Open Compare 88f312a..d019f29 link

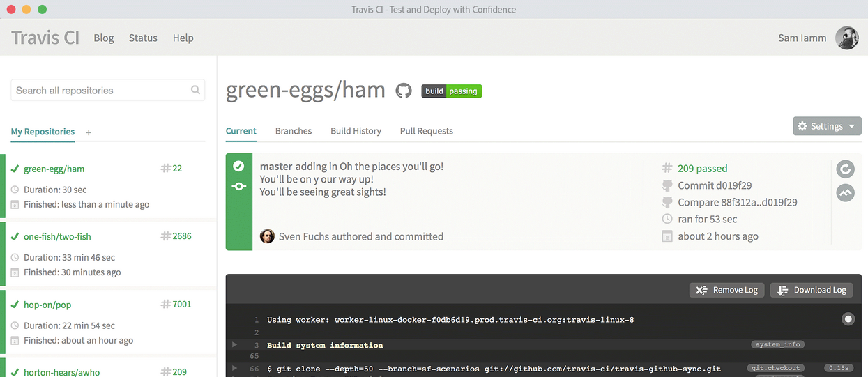point(738,202)
